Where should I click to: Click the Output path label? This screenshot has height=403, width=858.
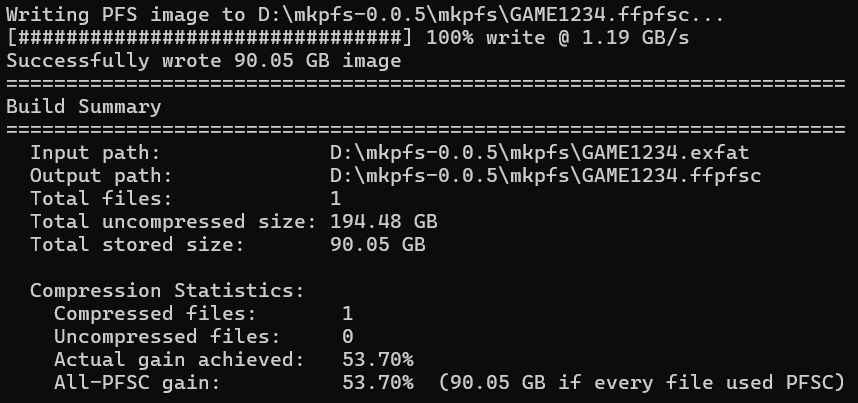[101, 175]
